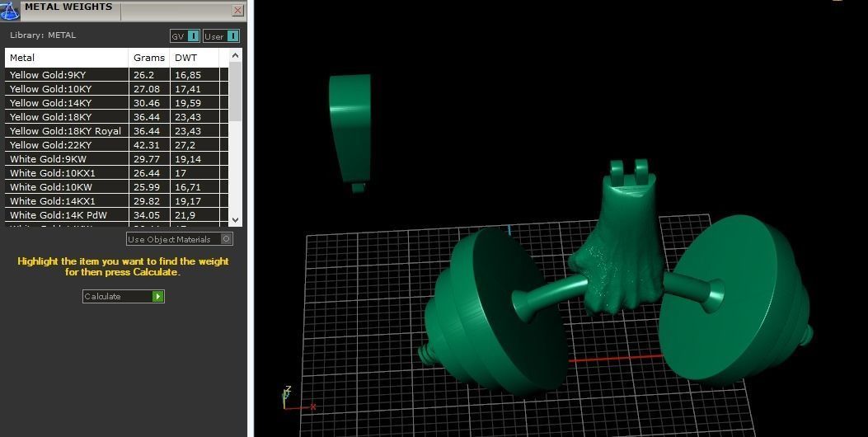Click the green arrow on Calculate
Viewport: 868px width, 437px height.
[157, 296]
